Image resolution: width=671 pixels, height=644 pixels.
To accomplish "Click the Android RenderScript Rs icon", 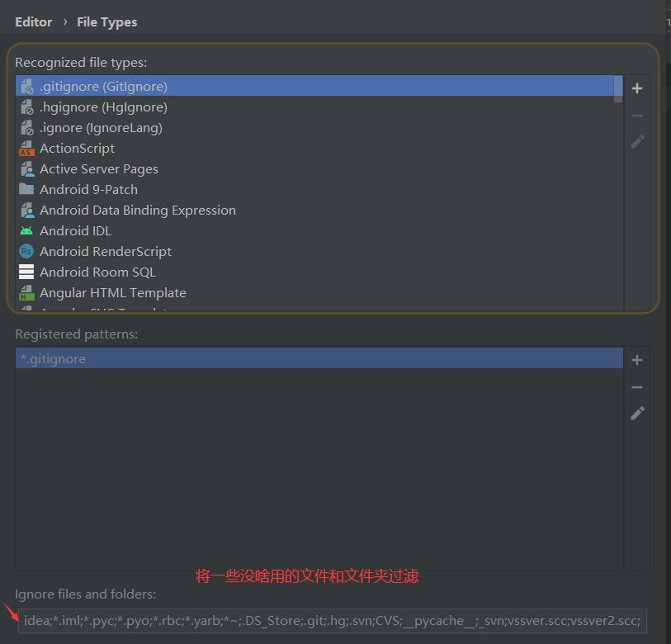I will (x=26, y=251).
